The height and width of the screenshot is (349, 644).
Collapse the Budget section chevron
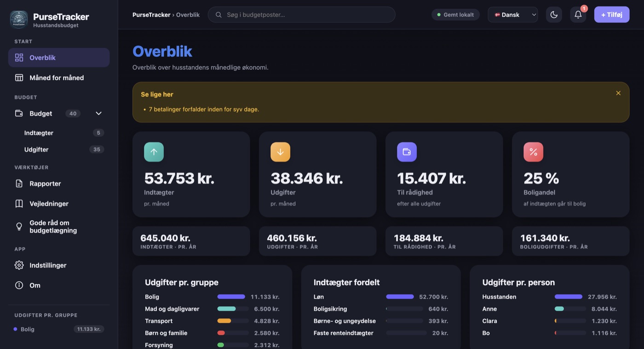point(98,113)
